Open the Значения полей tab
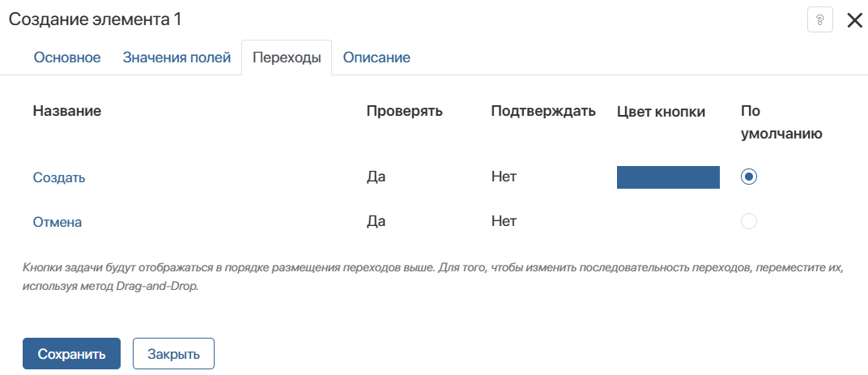 (177, 58)
